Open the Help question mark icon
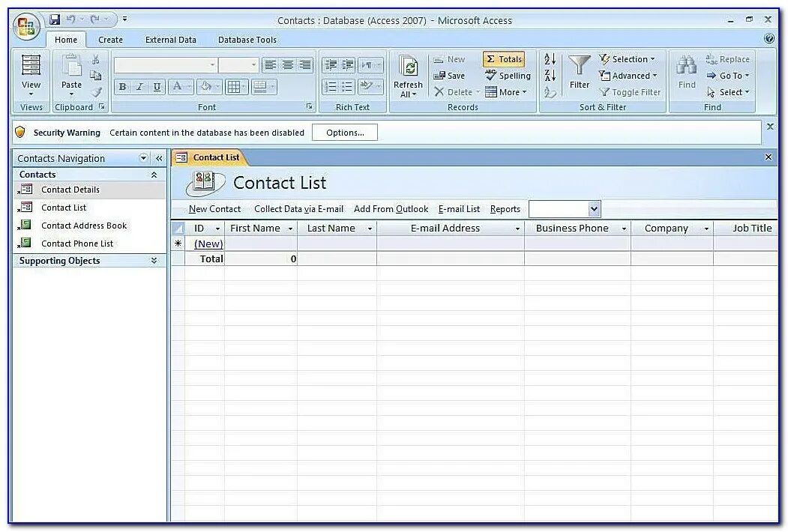 point(769,39)
